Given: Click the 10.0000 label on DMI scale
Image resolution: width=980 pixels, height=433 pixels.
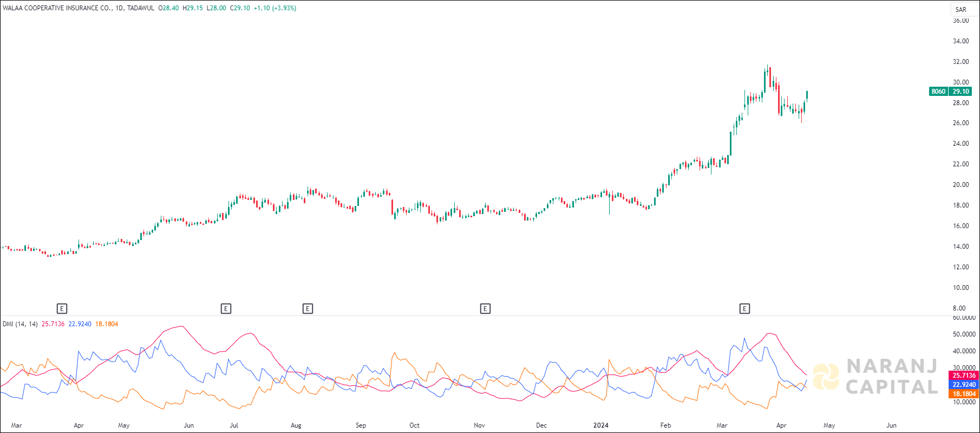Looking at the screenshot, I should (964, 402).
